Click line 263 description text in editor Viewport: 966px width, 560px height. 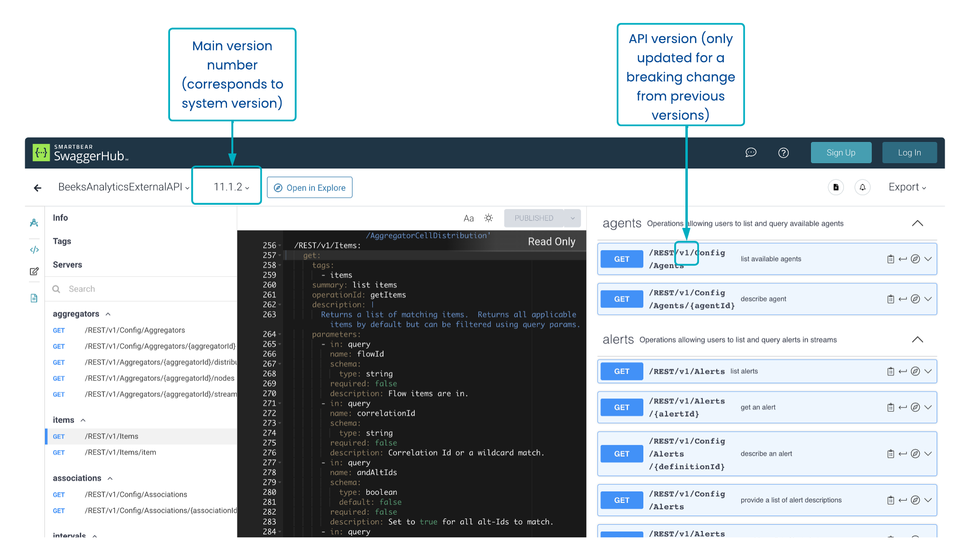pos(449,320)
